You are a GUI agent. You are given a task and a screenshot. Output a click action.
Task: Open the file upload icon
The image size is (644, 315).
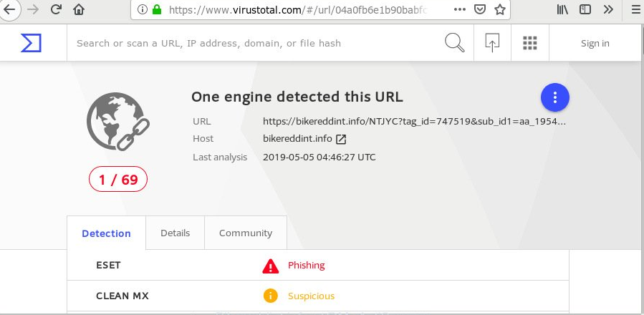(x=492, y=43)
